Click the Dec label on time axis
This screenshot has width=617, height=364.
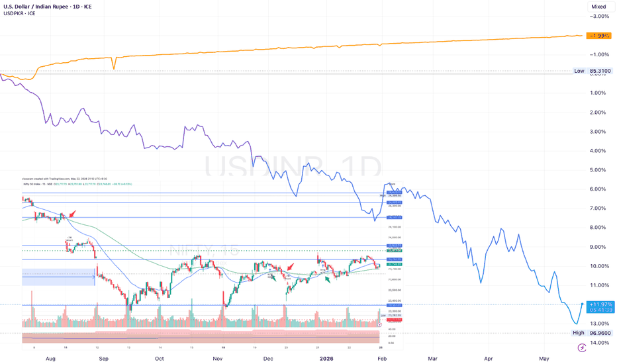click(268, 359)
